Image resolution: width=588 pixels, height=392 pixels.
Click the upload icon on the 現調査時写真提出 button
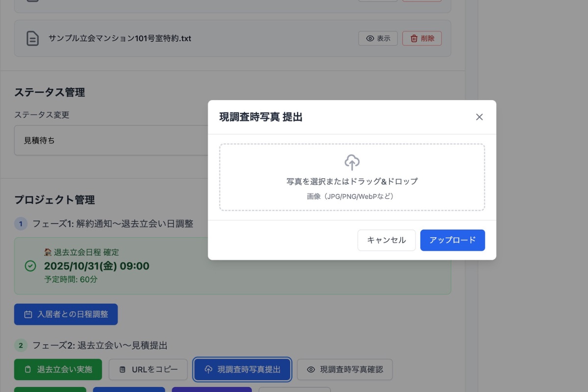pyautogui.click(x=207, y=369)
